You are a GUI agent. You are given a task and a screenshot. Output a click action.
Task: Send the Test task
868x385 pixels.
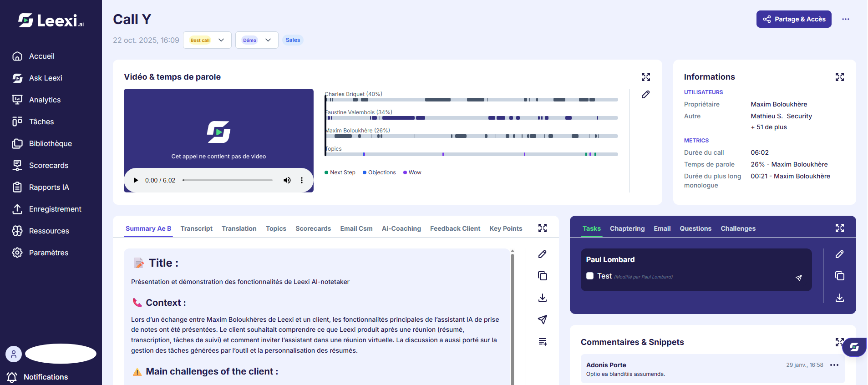click(799, 278)
